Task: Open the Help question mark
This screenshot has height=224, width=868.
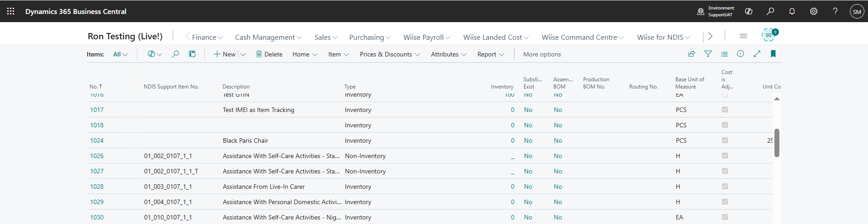Action: [x=835, y=11]
